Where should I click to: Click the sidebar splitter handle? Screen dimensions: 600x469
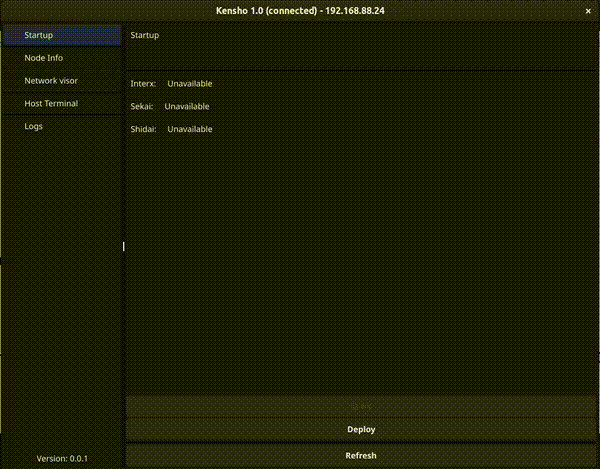(124, 246)
